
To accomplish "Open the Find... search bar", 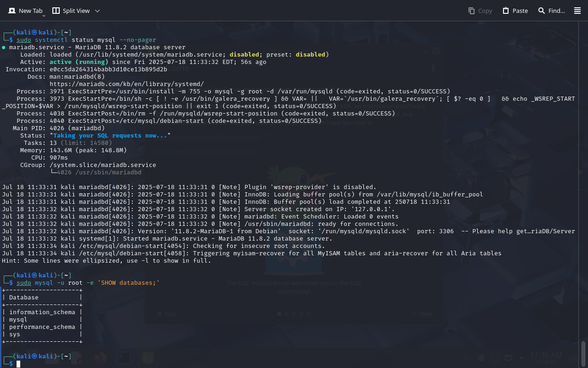I will pyautogui.click(x=551, y=11).
